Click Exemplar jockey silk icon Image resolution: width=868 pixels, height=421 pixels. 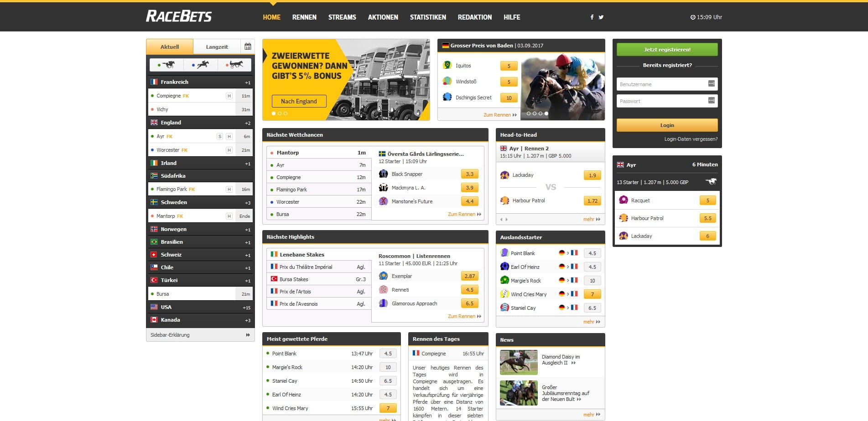click(x=384, y=276)
